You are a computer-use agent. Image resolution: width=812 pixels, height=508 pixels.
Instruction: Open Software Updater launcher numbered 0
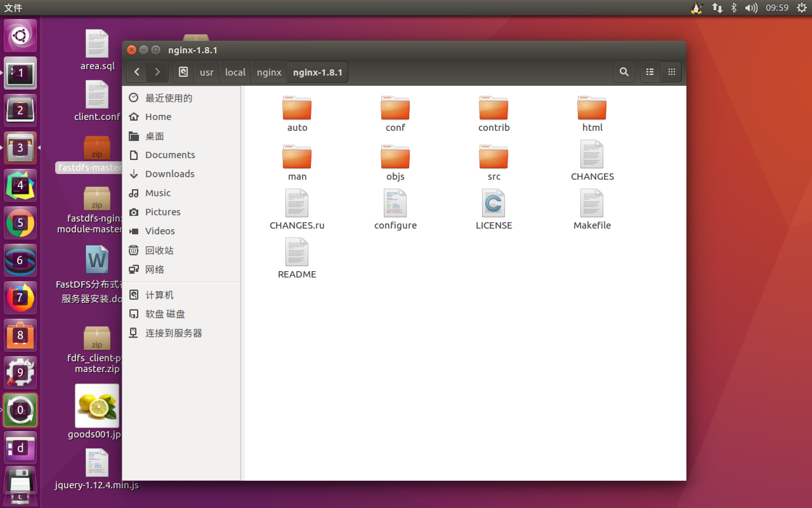pyautogui.click(x=20, y=410)
